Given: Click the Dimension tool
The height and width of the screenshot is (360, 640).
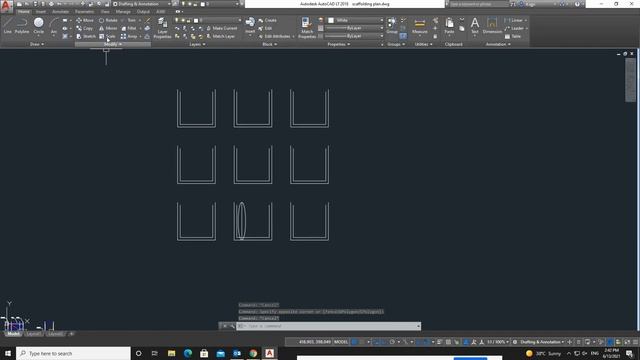Looking at the screenshot, I should click(x=492, y=25).
